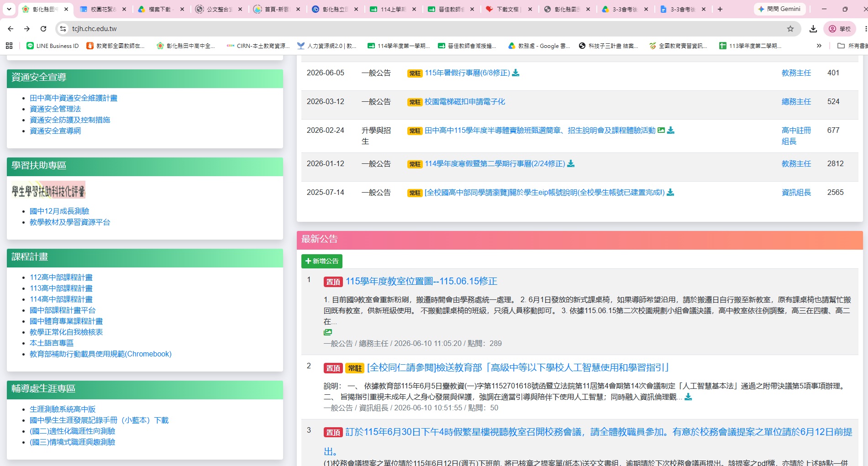The width and height of the screenshot is (868, 466).
Task: Ask Gemini using the 問問 Gemini button
Action: (779, 9)
